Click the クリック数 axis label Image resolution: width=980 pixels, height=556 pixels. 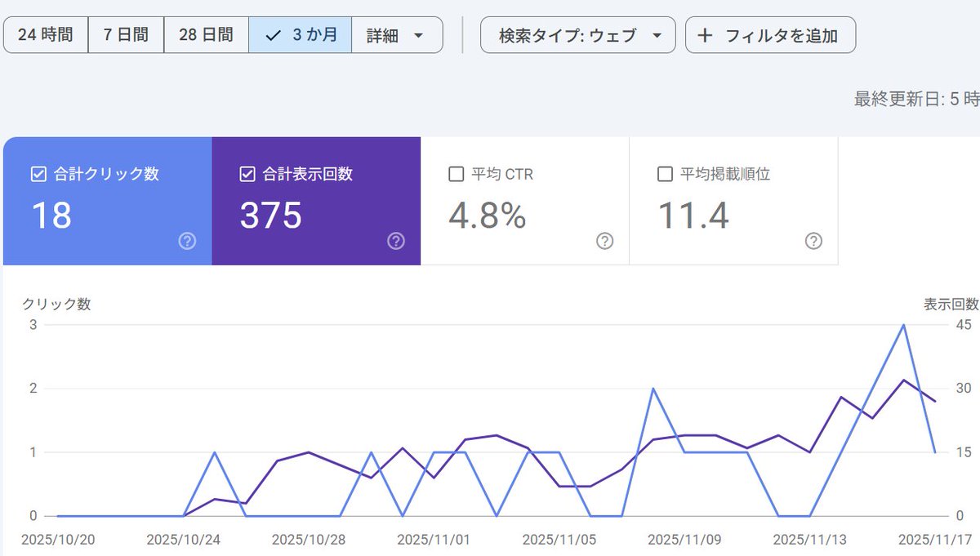coord(56,305)
